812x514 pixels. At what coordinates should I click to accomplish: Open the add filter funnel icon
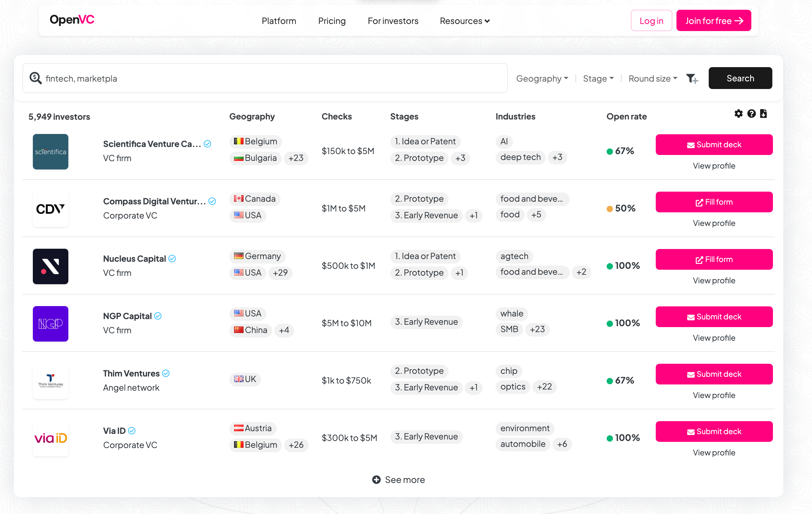pyautogui.click(x=692, y=79)
